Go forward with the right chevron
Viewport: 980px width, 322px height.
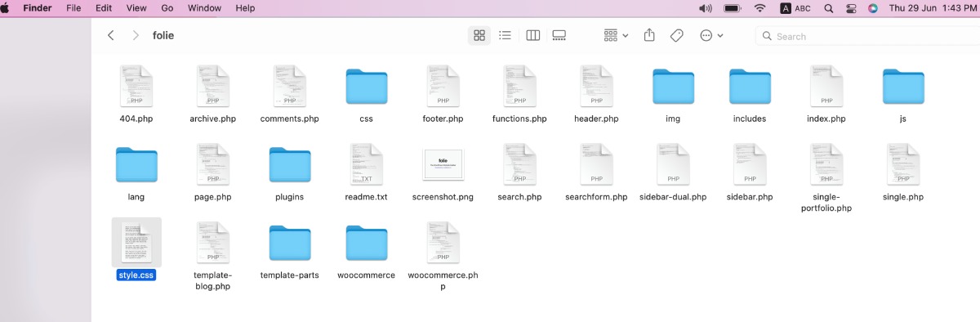tap(136, 35)
